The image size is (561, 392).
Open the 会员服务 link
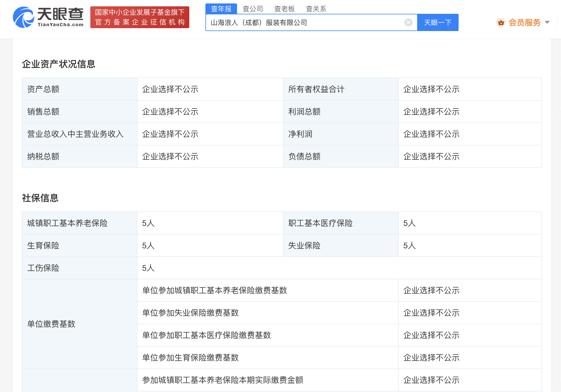tap(524, 22)
